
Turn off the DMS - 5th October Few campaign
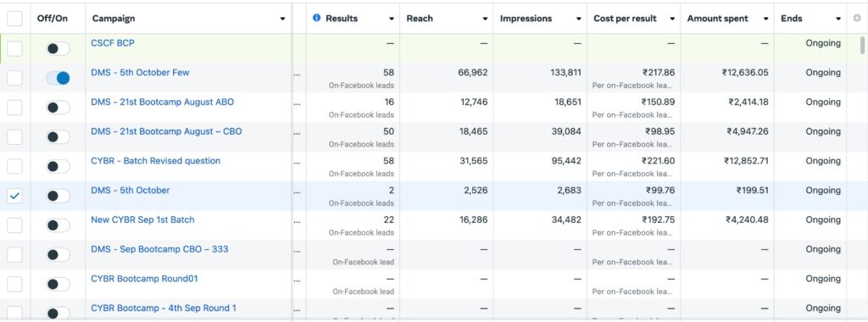pos(58,78)
